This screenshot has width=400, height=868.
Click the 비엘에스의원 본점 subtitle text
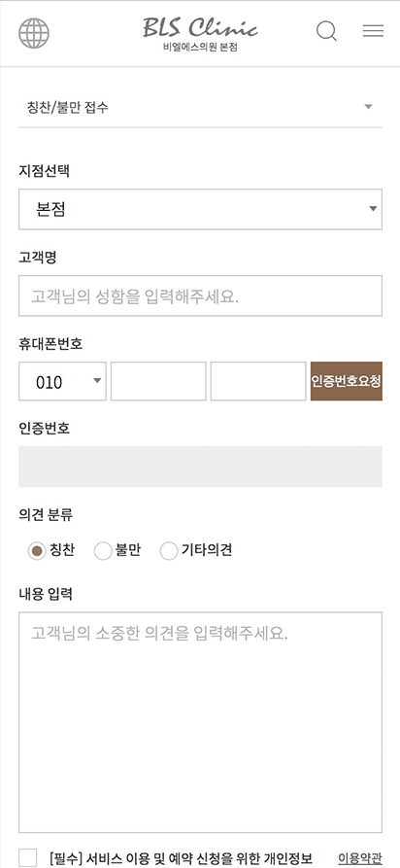pyautogui.click(x=200, y=49)
